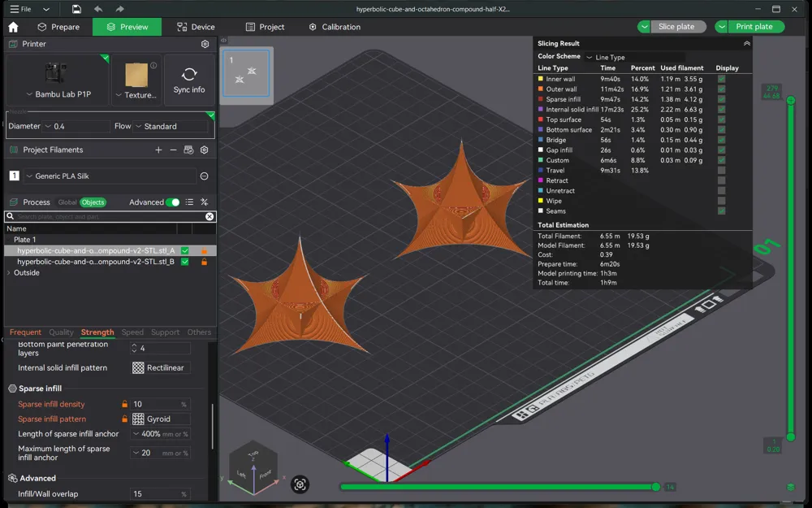Add a filament with plus icon
This screenshot has height=508, width=812.
pos(158,150)
